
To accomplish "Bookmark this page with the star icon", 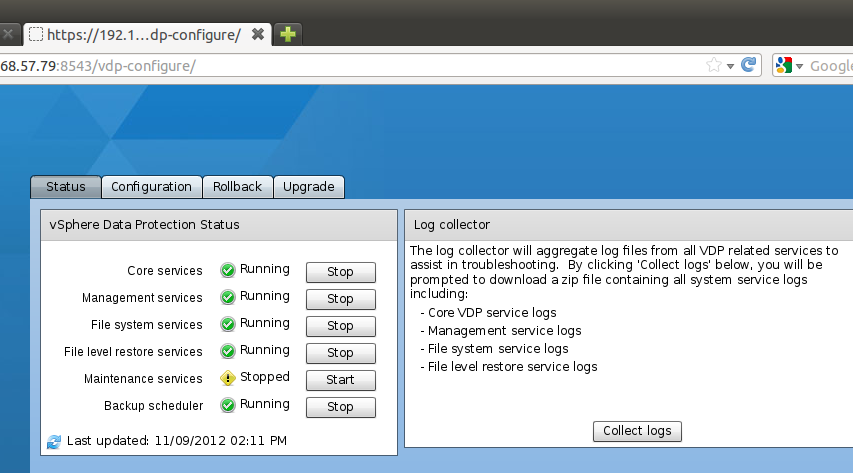I will (x=714, y=65).
